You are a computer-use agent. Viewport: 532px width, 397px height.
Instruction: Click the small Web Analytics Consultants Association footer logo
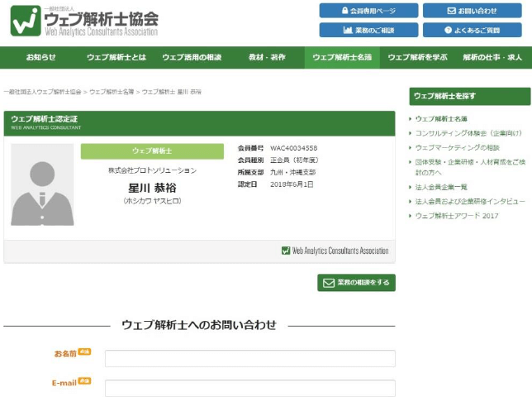tap(335, 251)
